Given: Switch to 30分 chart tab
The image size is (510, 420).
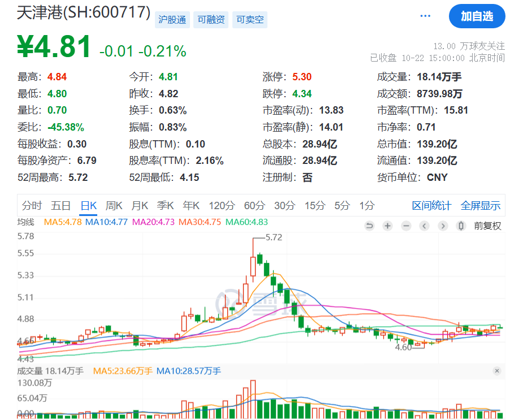Looking at the screenshot, I should click(x=284, y=205).
